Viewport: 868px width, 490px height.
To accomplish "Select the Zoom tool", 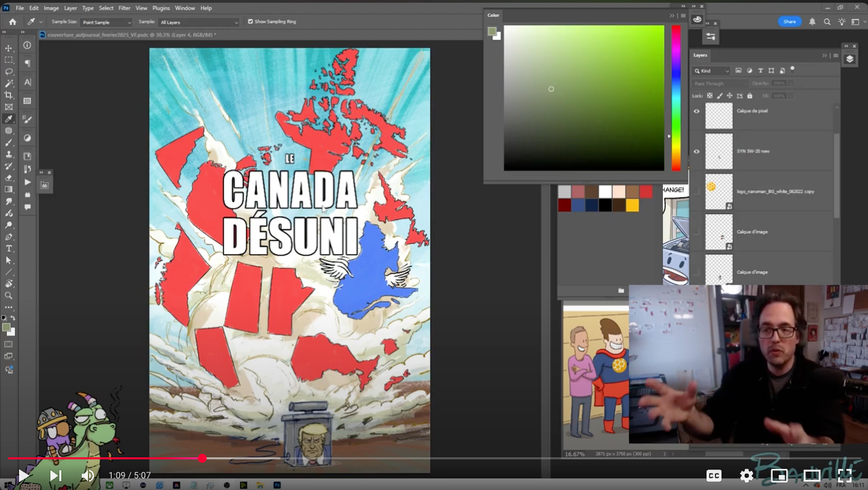I will pos(9,296).
